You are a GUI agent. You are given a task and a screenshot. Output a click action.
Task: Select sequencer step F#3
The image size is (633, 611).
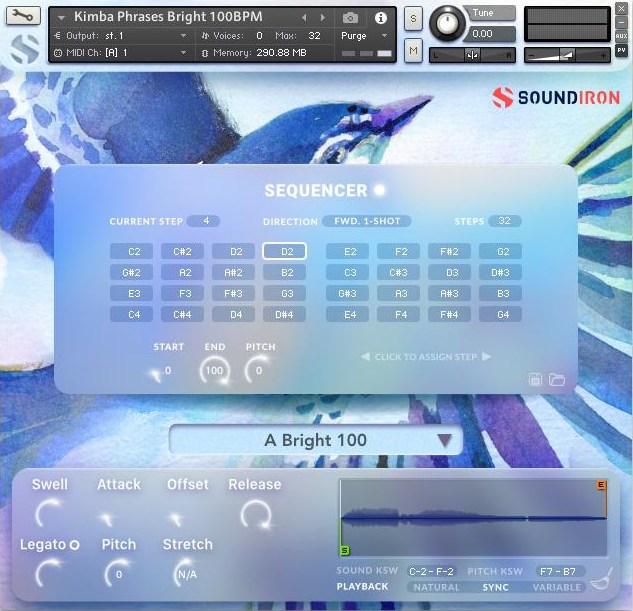click(x=233, y=293)
